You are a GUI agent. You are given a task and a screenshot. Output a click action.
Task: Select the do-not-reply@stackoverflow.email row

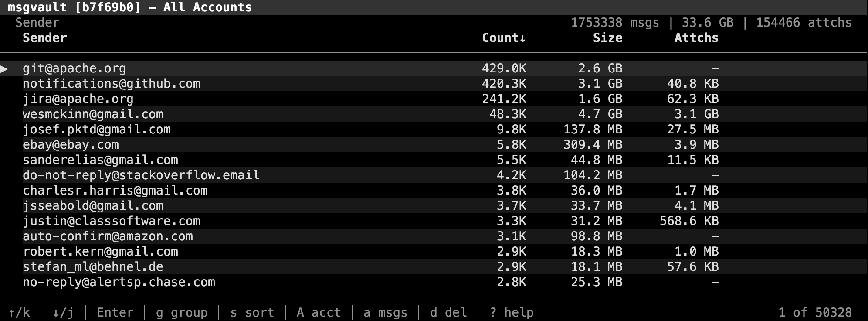click(141, 175)
